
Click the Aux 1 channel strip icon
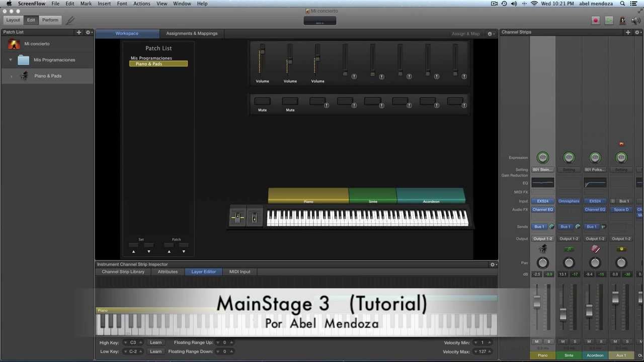(x=621, y=249)
